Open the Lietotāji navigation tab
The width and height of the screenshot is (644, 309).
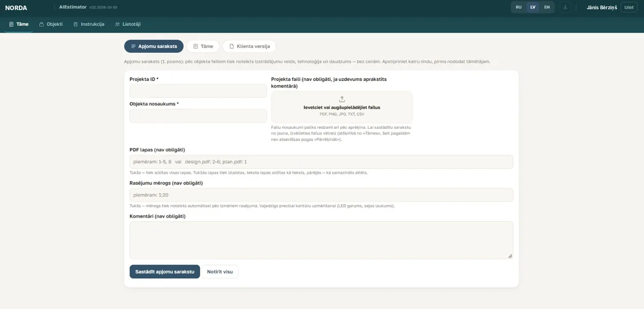coord(128,24)
